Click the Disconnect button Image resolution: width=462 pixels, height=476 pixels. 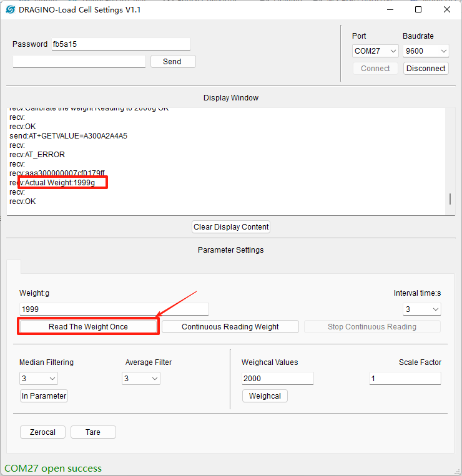tap(426, 68)
